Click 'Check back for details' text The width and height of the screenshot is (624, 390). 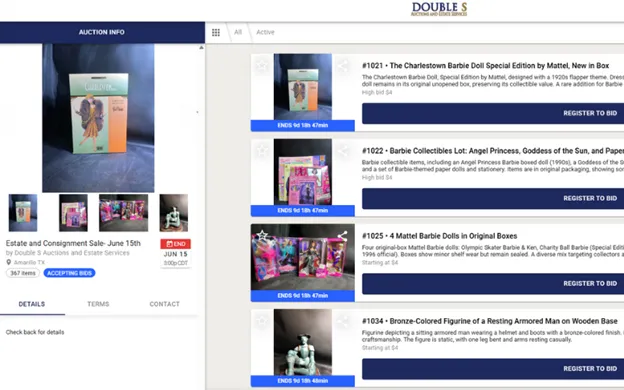[x=35, y=332]
